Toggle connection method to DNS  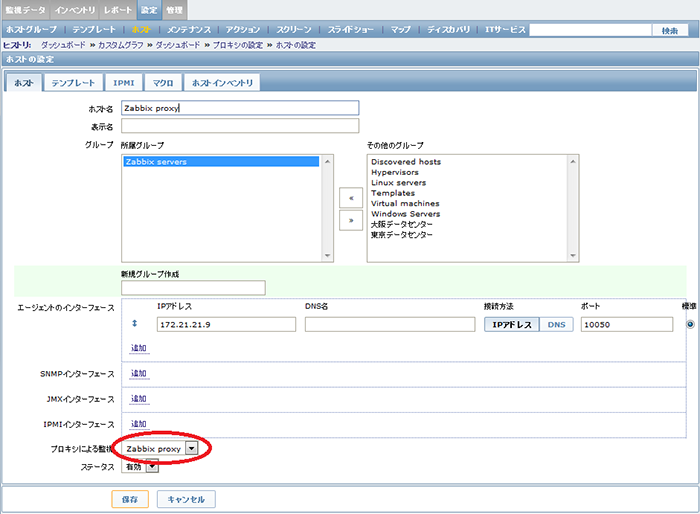pos(556,324)
